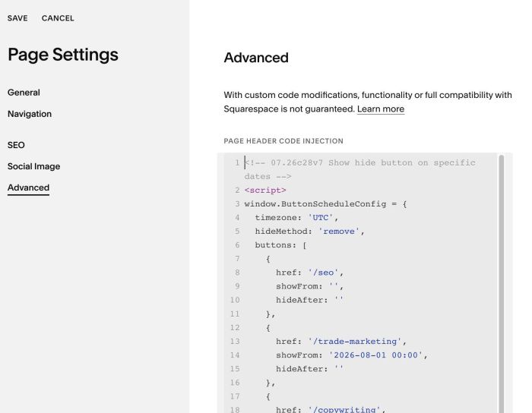Click the SAVE button
This screenshot has width=532, height=413.
[x=17, y=18]
